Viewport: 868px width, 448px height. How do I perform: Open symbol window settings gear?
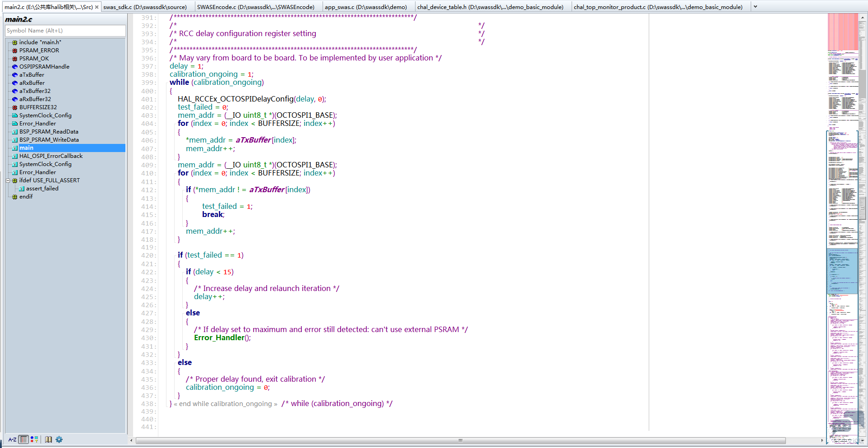coord(59,439)
